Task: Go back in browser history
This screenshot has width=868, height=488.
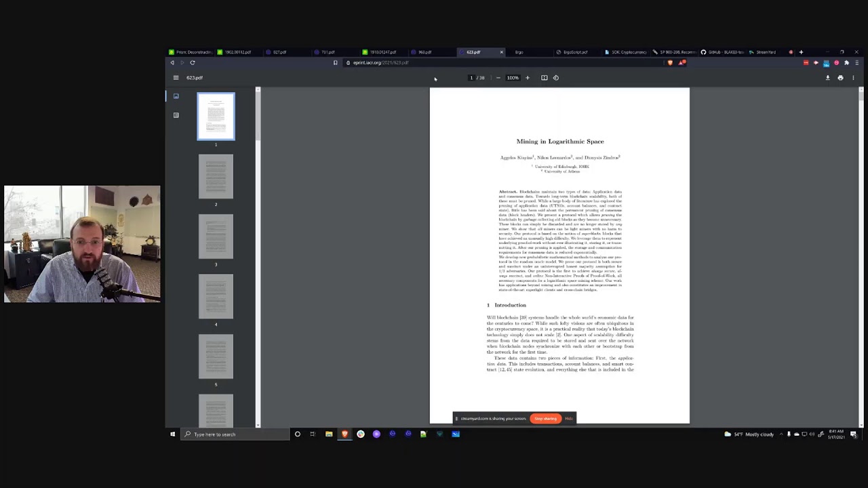Action: (172, 62)
